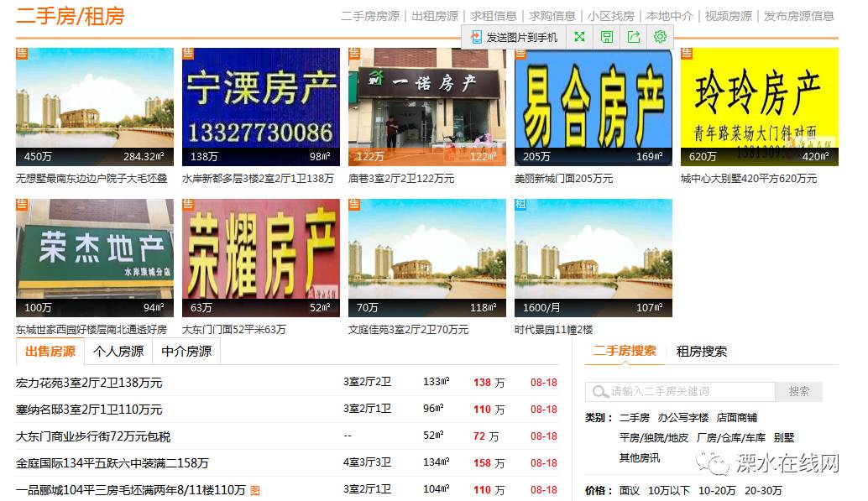Open the 一诺房产 listing thumbnail
Image resolution: width=868 pixels, height=501 pixels.
426,107
